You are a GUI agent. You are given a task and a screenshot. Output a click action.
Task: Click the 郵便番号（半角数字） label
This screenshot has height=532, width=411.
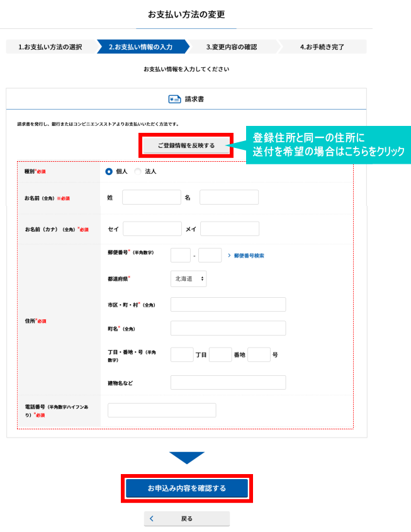(131, 252)
